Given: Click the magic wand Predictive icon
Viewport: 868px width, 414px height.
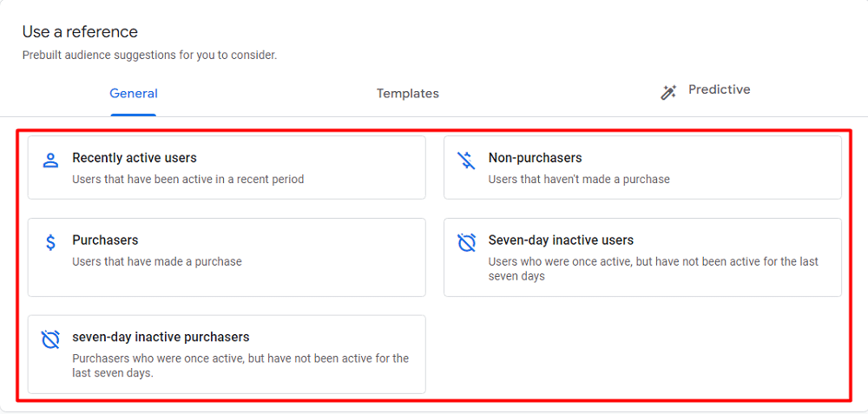Looking at the screenshot, I should (x=668, y=92).
